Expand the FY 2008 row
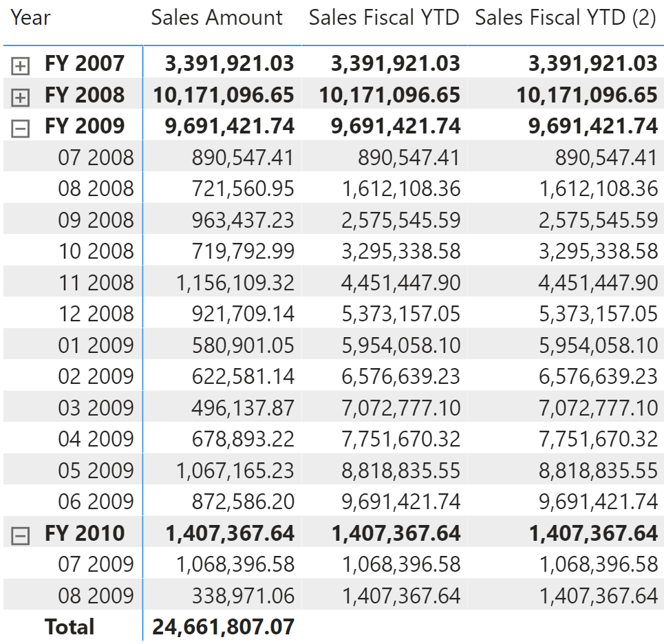 tap(21, 98)
